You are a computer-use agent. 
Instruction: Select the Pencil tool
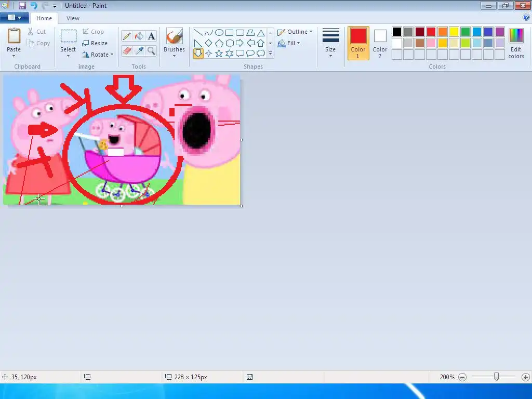127,36
